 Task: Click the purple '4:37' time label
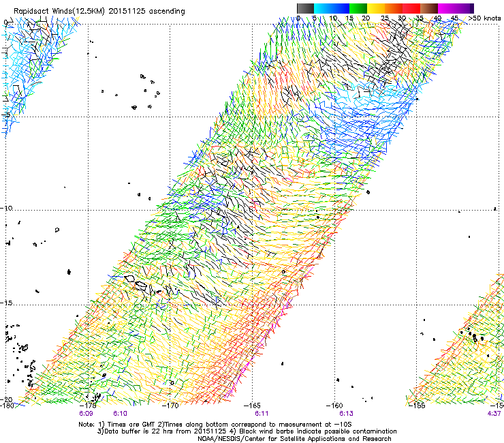[x=494, y=414]
